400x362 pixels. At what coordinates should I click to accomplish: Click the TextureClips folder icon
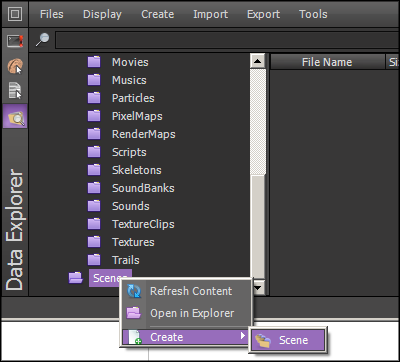tap(94, 224)
